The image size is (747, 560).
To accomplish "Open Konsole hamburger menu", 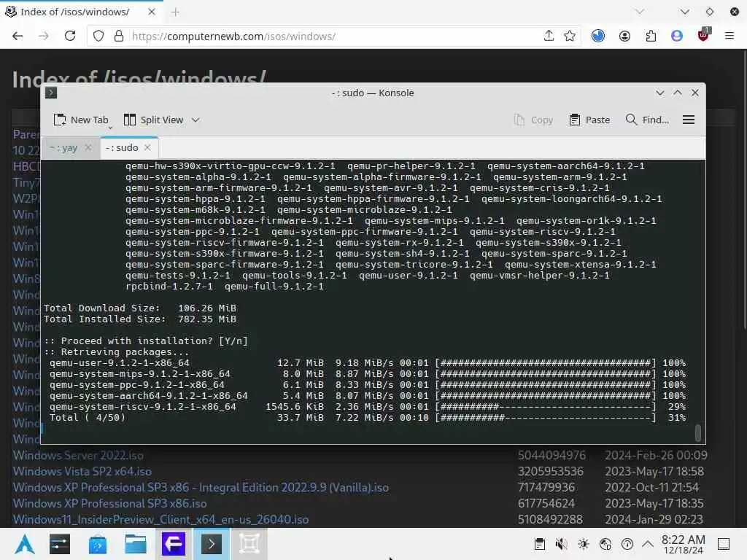I will [689, 120].
